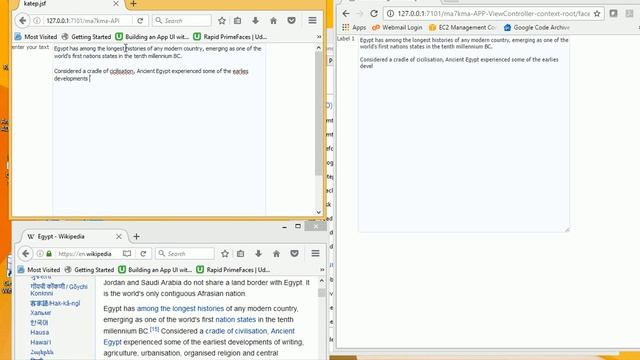Go back in the Chrome window
Viewport: 640px width, 360px height.
[x=346, y=13]
